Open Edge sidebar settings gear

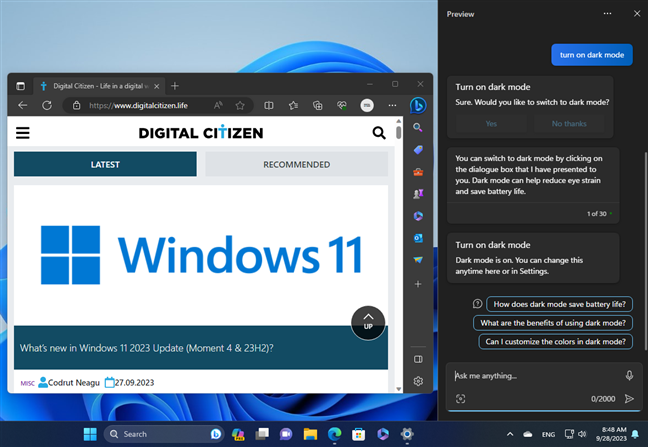click(418, 381)
